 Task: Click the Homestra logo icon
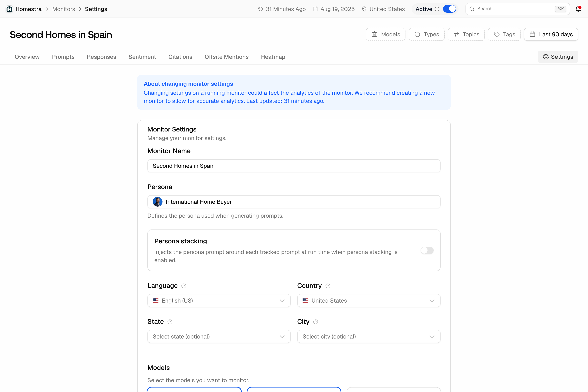pyautogui.click(x=9, y=9)
